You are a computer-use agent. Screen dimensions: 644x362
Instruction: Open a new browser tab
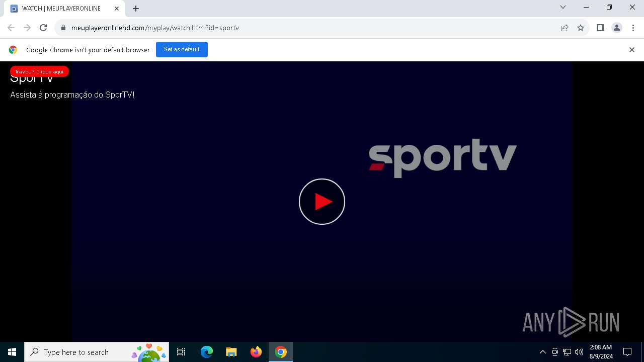[136, 9]
